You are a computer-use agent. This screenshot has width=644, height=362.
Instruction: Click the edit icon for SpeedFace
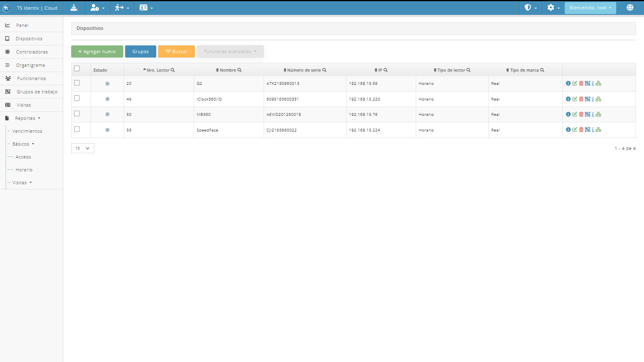pos(575,130)
